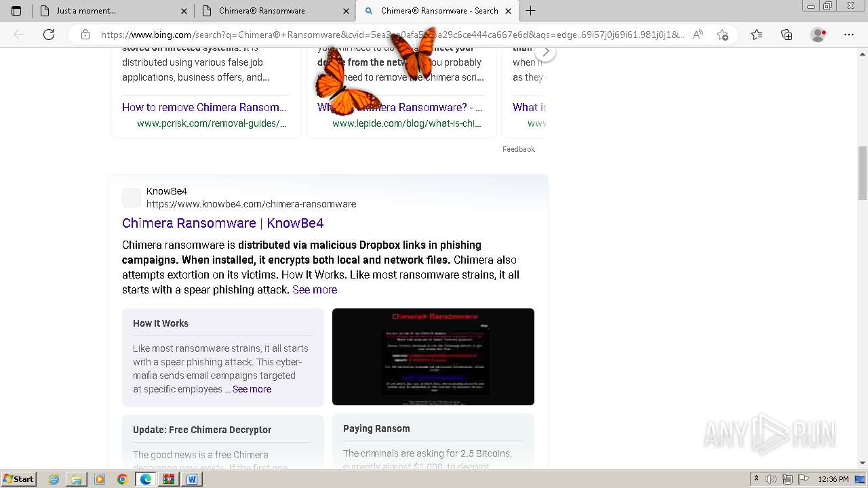The height and width of the screenshot is (488, 868).
Task: Close the Bing search tab
Action: pos(509,11)
